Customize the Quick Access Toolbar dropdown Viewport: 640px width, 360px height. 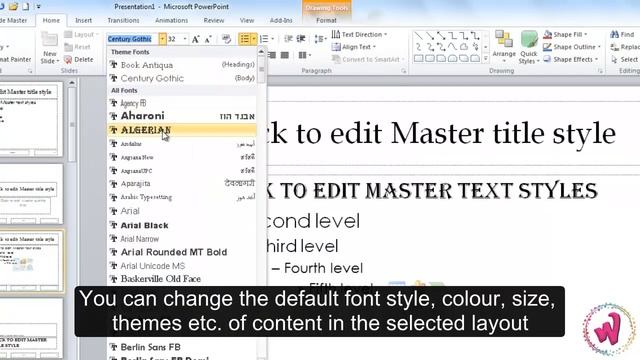(x=38, y=7)
